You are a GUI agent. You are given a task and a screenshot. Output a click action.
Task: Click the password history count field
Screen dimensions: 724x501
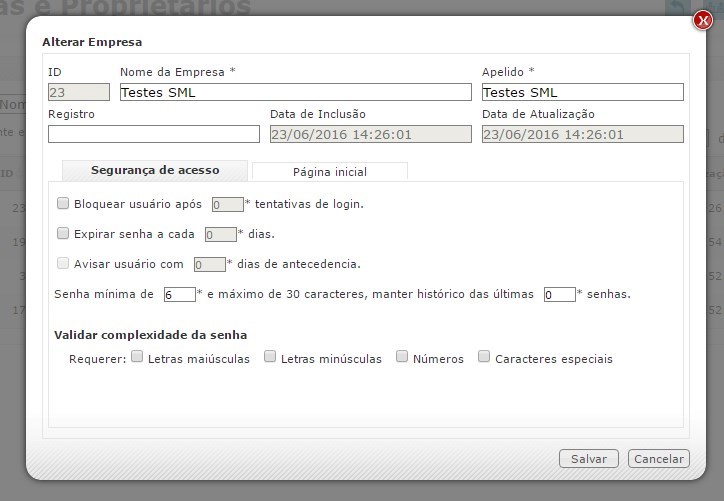point(559,295)
